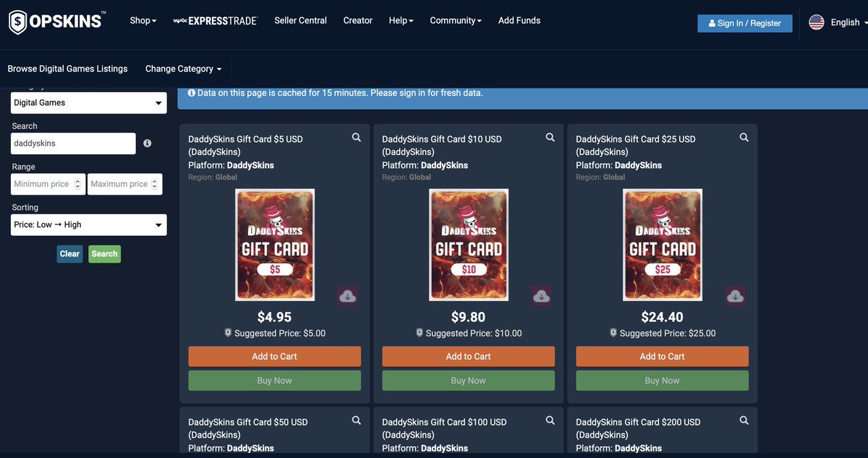Open the Help dropdown menu
868x458 pixels.
tap(401, 20)
